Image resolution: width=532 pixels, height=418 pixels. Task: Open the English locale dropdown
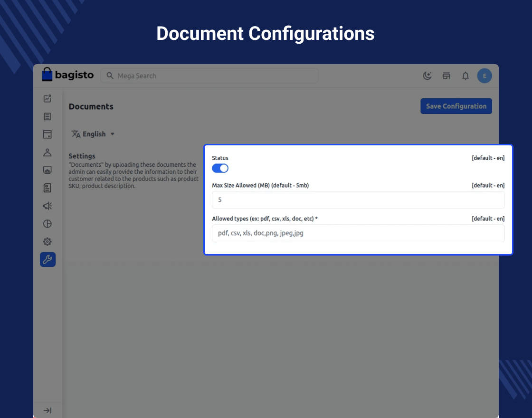point(93,134)
